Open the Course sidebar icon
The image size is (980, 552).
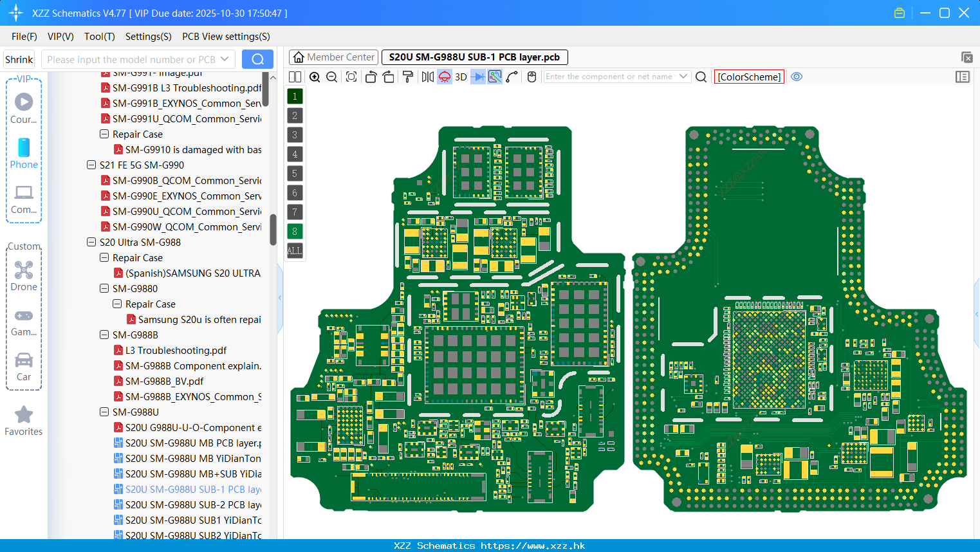tap(24, 109)
